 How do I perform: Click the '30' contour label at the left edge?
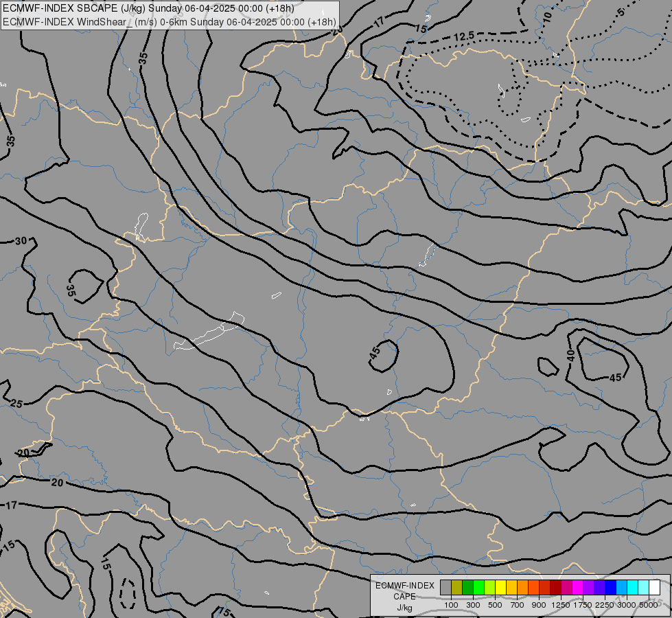pos(21,241)
